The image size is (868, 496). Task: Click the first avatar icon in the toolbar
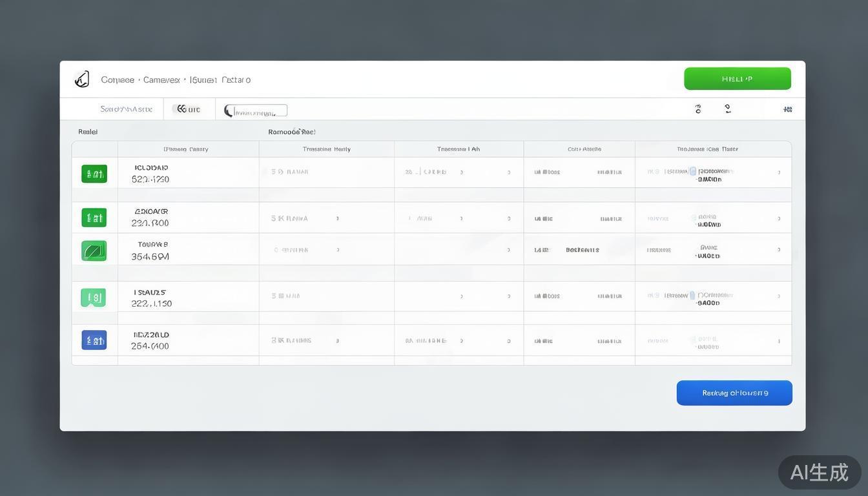coord(697,109)
